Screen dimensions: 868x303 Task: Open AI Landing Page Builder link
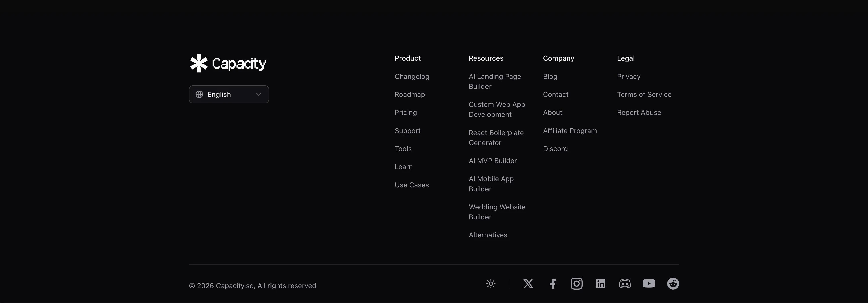pos(495,82)
